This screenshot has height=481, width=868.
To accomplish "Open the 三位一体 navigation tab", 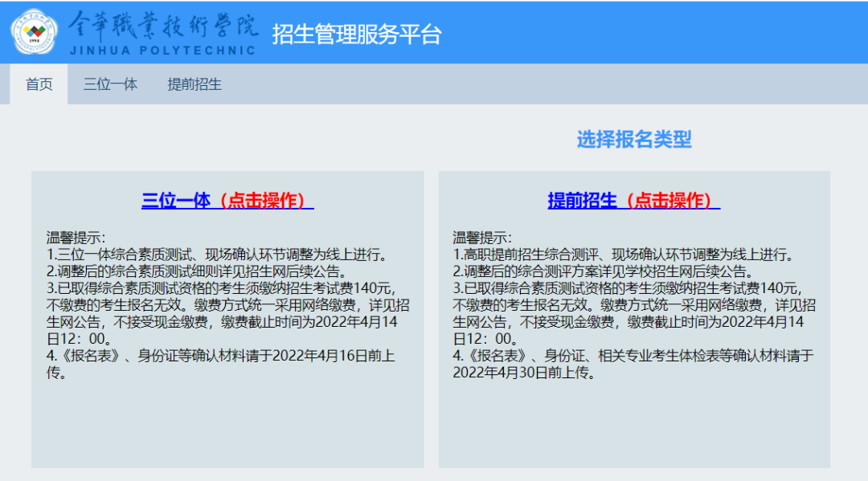I will click(111, 84).
